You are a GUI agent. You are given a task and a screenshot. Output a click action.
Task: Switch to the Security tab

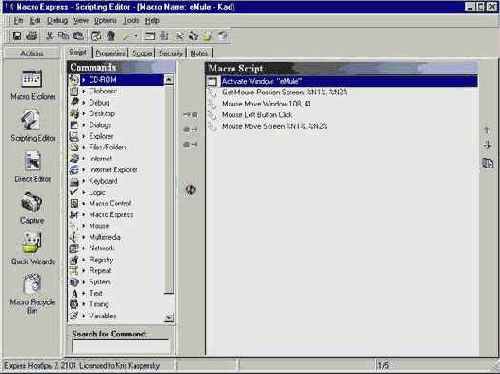pyautogui.click(x=171, y=53)
